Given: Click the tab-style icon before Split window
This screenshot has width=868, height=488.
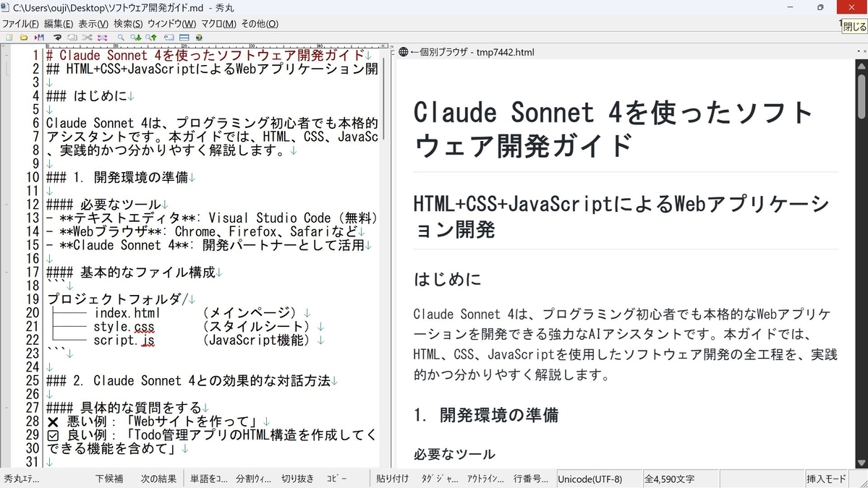Looking at the screenshot, I should 169,37.
